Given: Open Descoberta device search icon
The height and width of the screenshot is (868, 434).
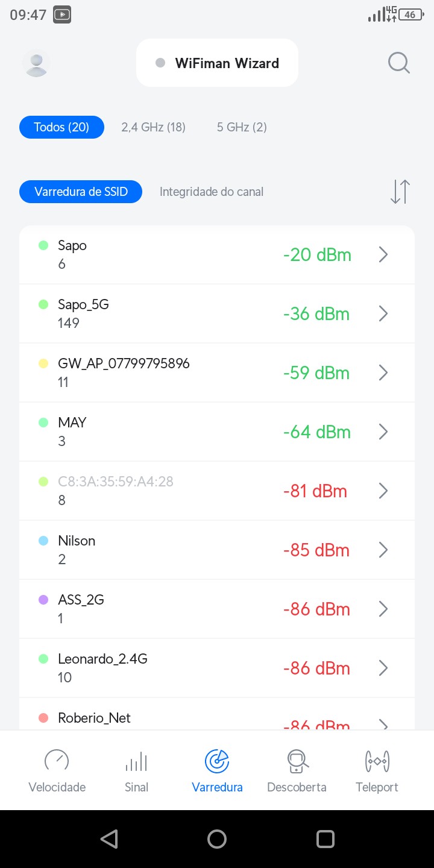Looking at the screenshot, I should 297,761.
